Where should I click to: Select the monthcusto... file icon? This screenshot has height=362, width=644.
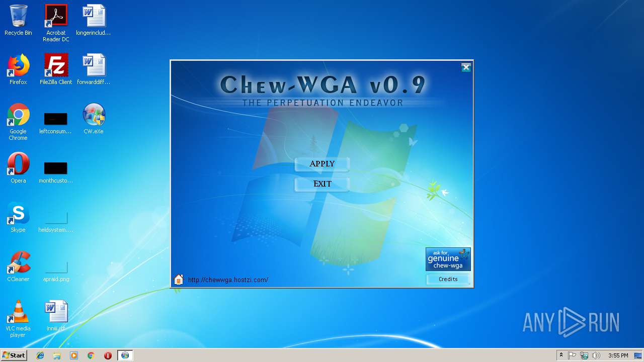point(56,172)
